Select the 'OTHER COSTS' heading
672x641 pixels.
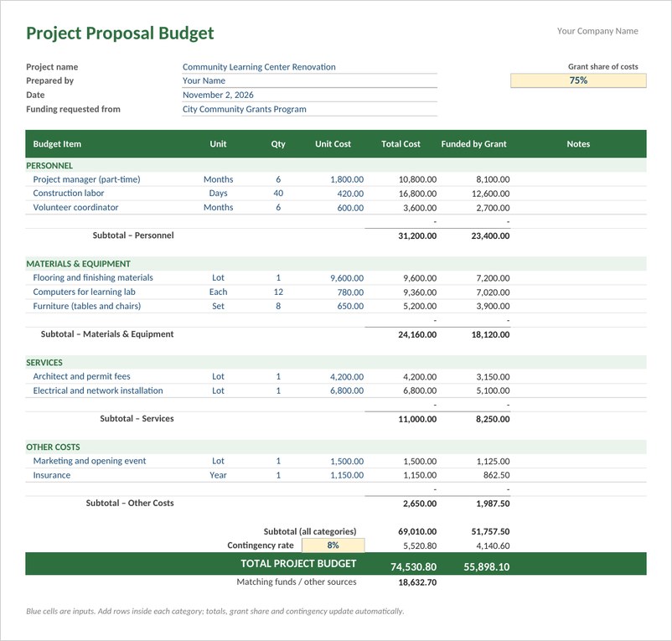[x=53, y=447]
